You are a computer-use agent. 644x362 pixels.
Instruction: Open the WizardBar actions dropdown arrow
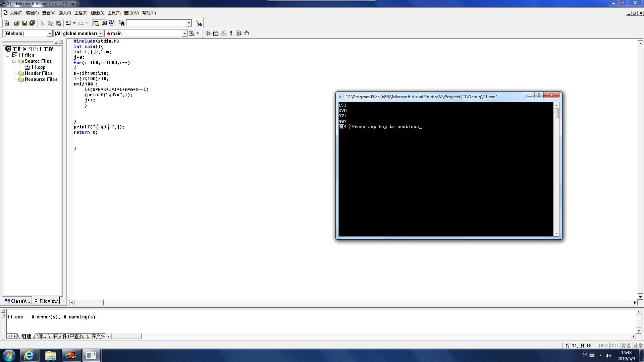(x=198, y=33)
